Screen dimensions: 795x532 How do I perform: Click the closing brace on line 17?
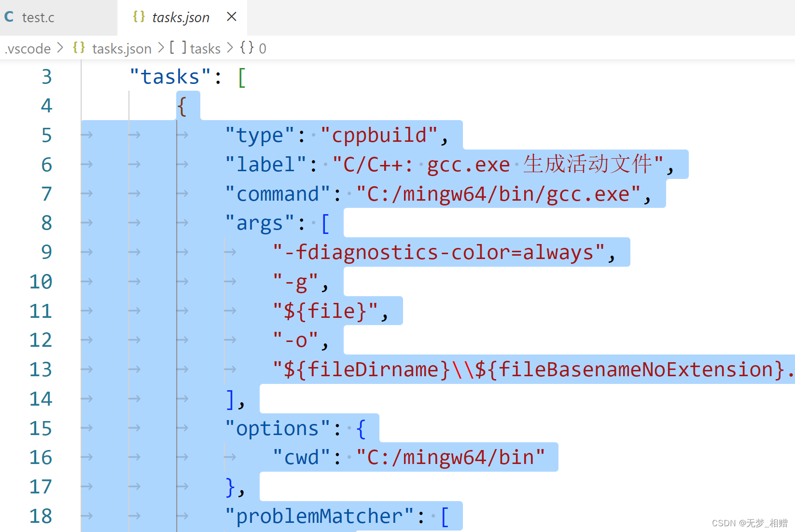click(230, 487)
